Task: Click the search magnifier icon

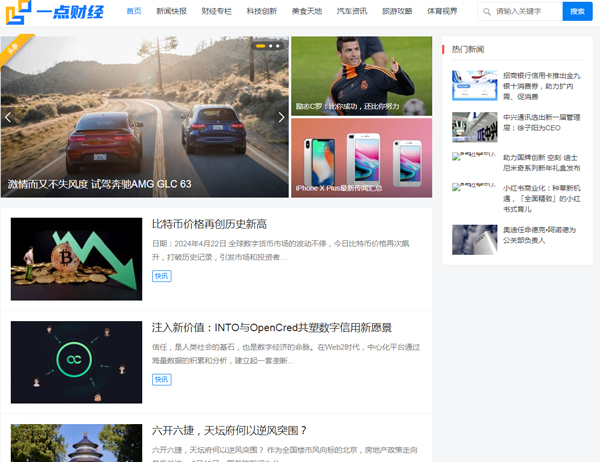Action: pos(487,11)
